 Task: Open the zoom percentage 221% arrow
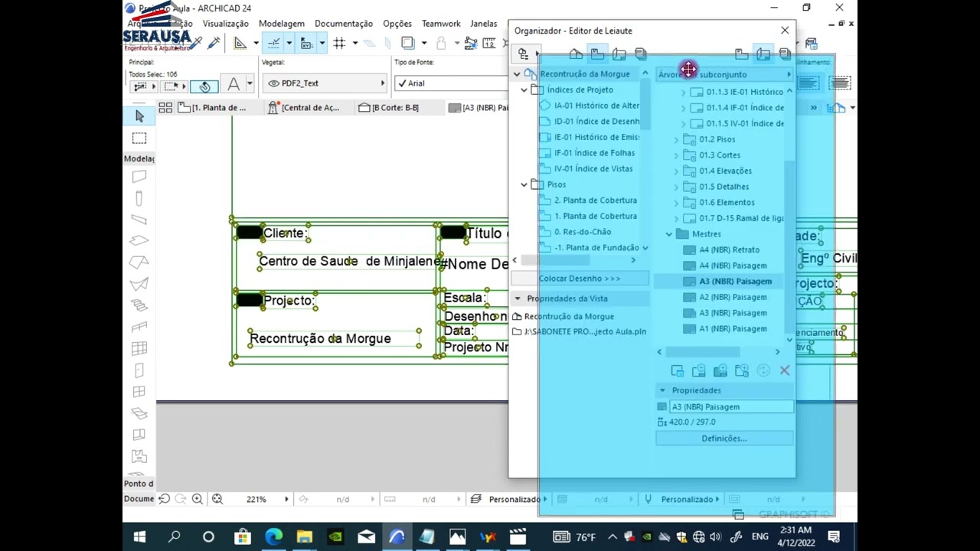286,499
